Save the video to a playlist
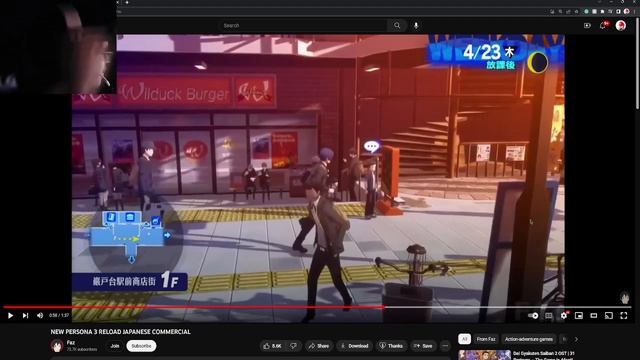Image resolution: width=640 pixels, height=360 pixels. (x=423, y=346)
